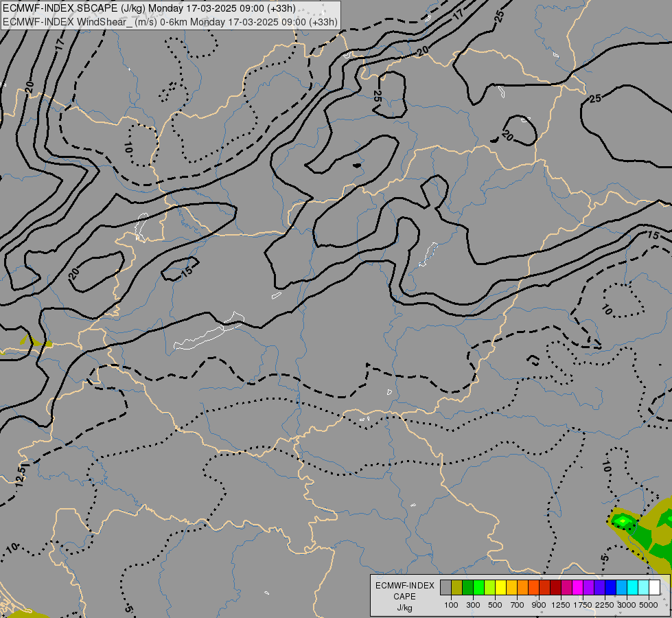Click the legend label 300

tap(473, 605)
